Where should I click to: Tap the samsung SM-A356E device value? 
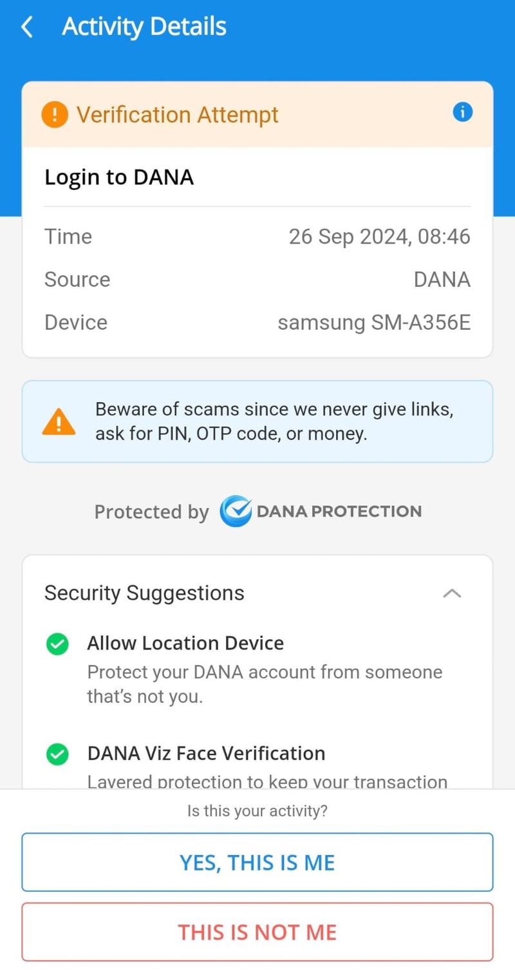[x=374, y=322]
